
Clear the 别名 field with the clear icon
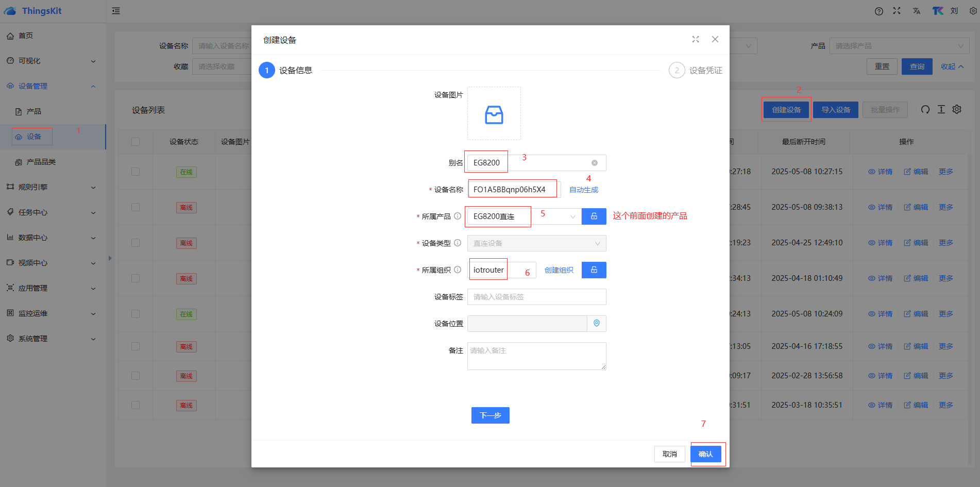coord(595,163)
